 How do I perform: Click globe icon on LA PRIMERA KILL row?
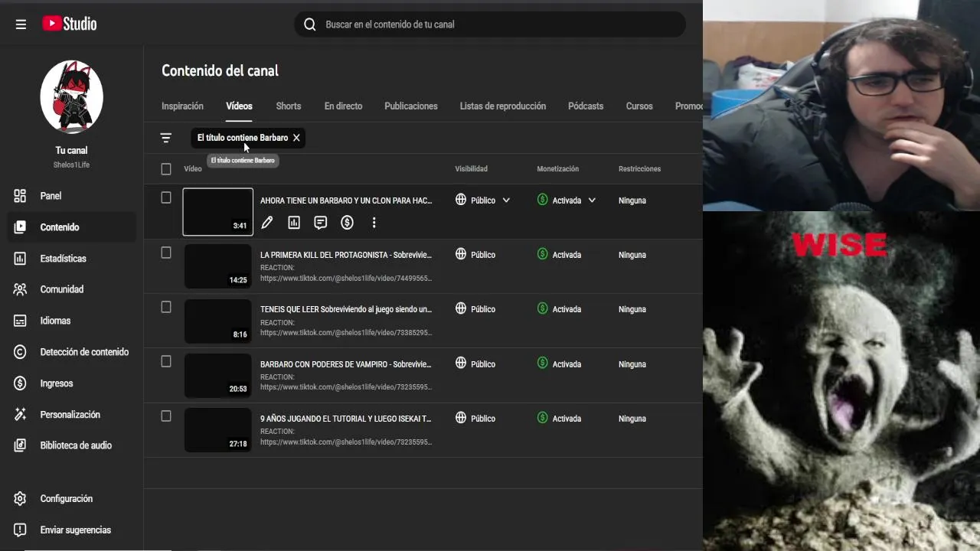coord(461,254)
